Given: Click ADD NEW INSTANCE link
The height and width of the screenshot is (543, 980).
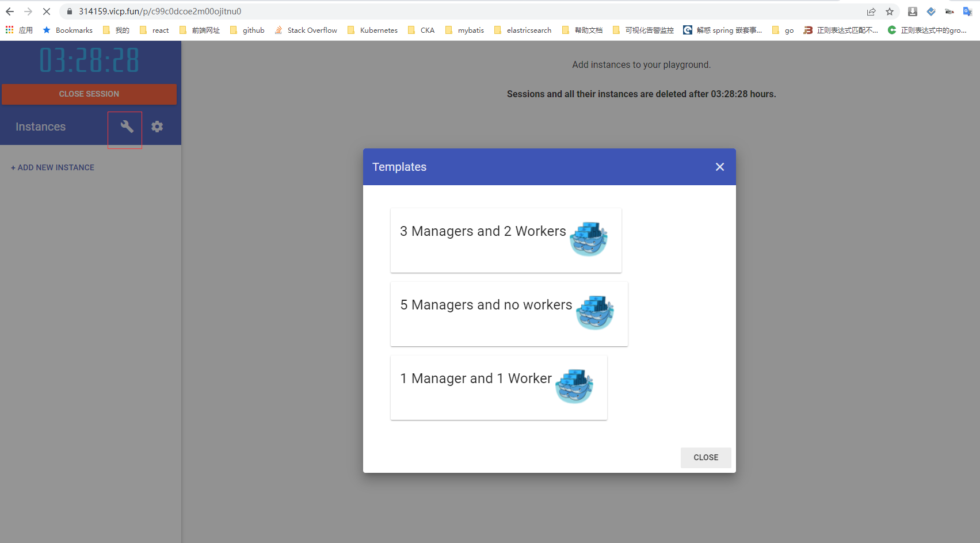Looking at the screenshot, I should [x=52, y=167].
